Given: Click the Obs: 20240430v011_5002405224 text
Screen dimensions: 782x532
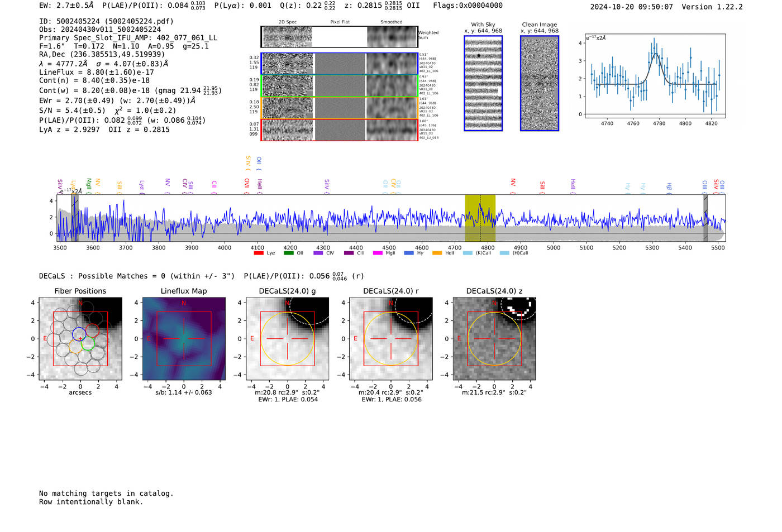Looking at the screenshot, I should (100, 30).
